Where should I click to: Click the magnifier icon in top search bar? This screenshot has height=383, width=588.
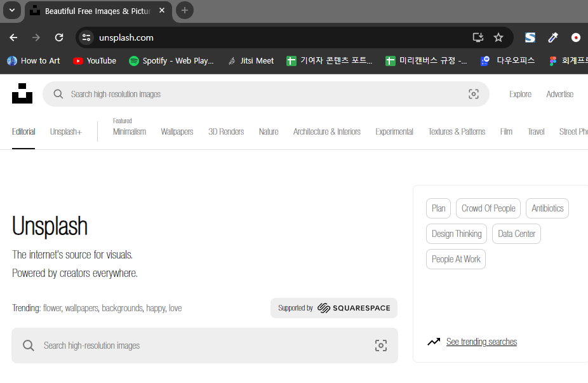pos(58,94)
